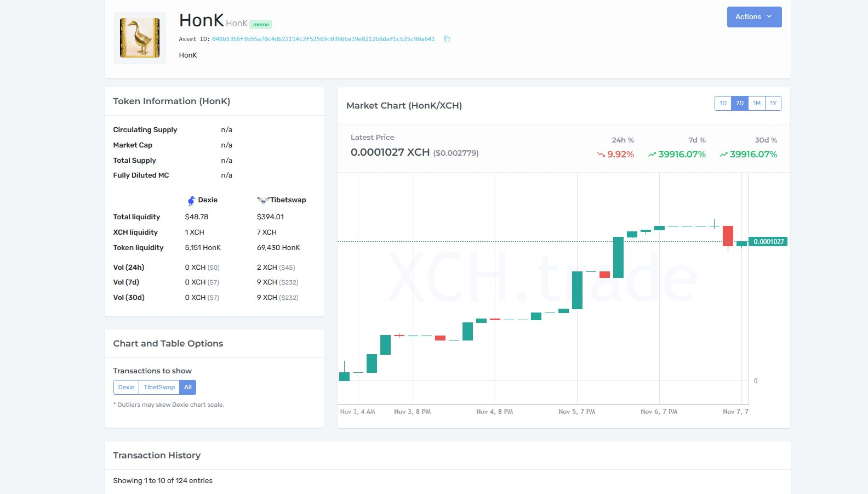Show All transactions option
The width and height of the screenshot is (868, 494).
pos(188,387)
